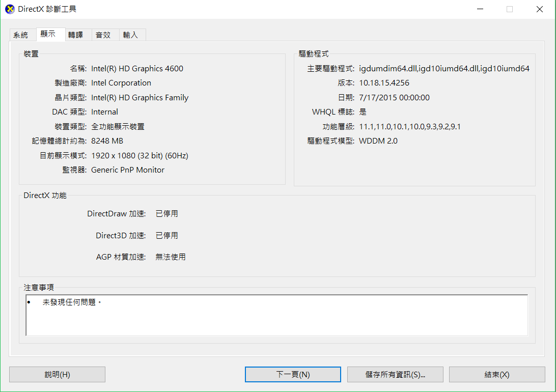Click device type value 全功能顯示裝置

pos(118,127)
